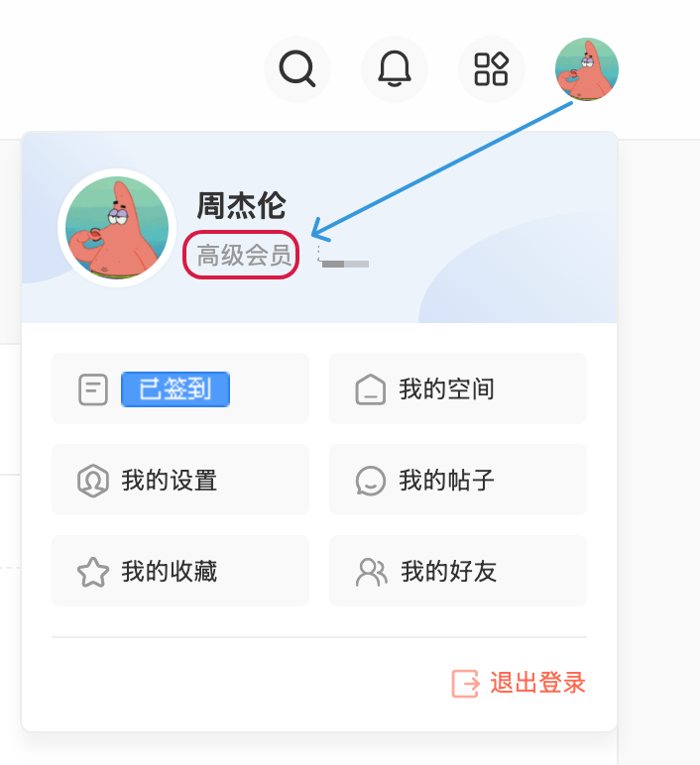Open 我的设置 menu entry

[x=180, y=480]
